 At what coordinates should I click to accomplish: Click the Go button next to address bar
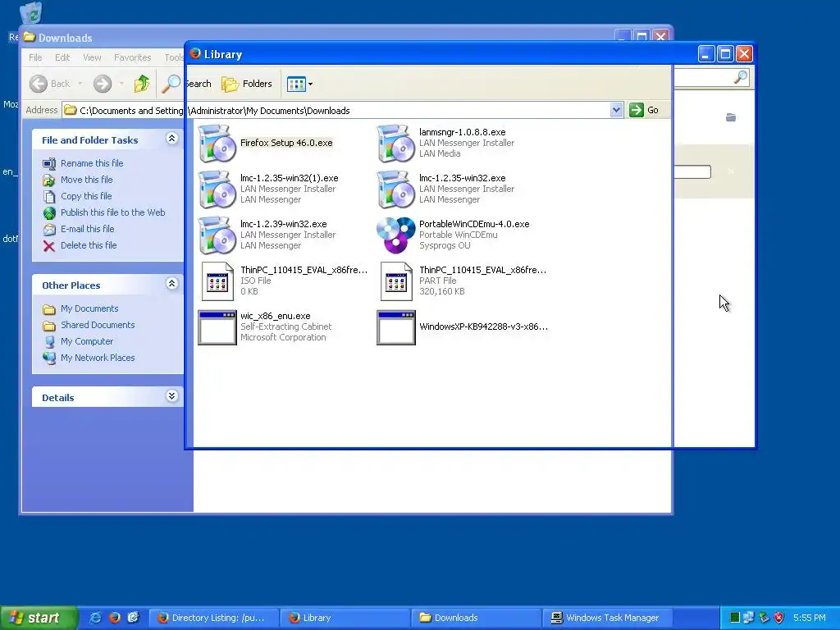pos(644,110)
